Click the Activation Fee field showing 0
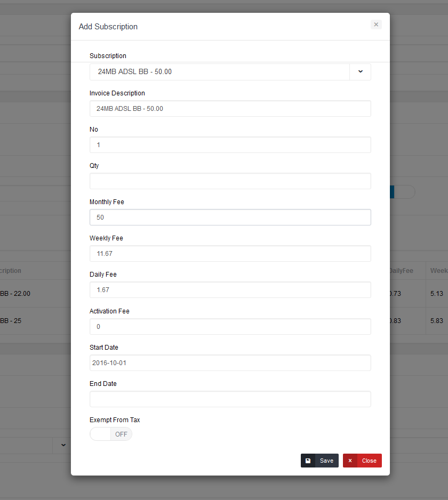Screen dimensions: 448x500 click(230, 326)
